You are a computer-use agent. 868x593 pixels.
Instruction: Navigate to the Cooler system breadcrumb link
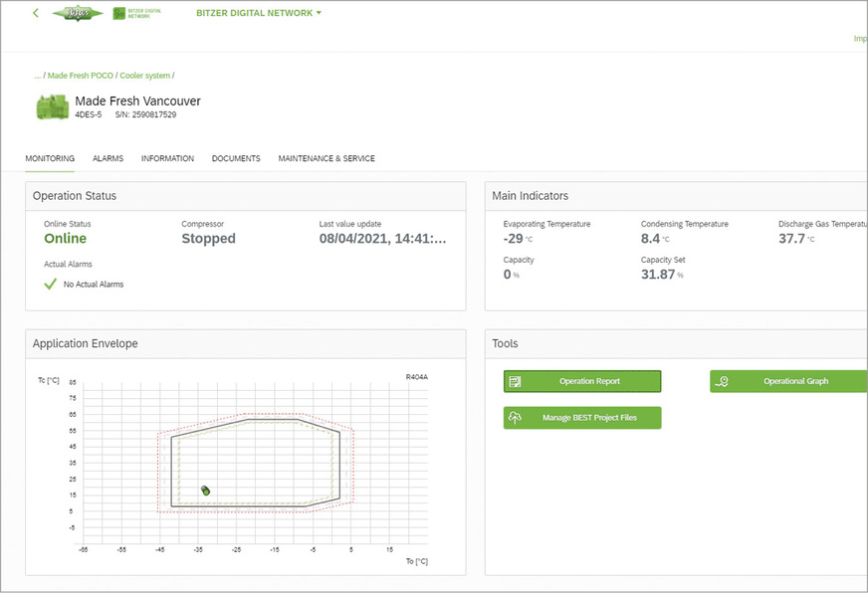(x=144, y=76)
